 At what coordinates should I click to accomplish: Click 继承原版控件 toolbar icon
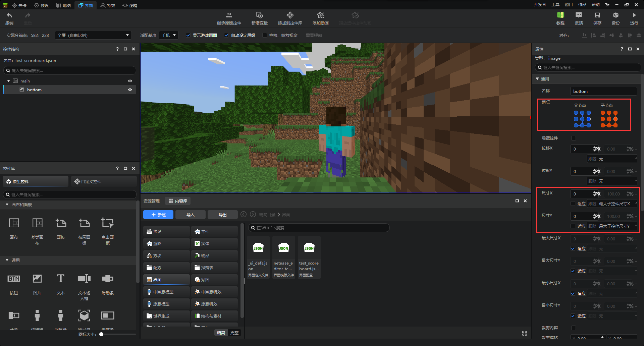(x=229, y=15)
